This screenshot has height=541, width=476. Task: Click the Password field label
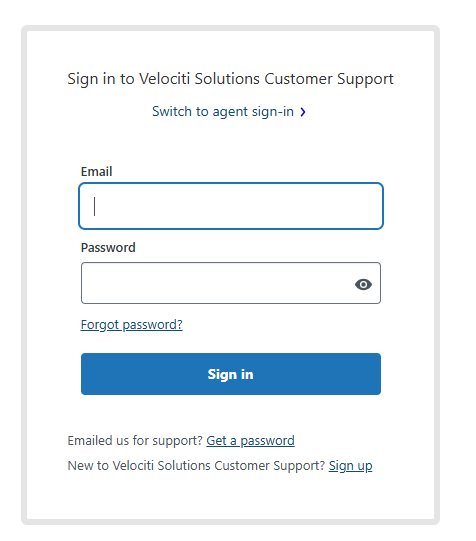[108, 248]
